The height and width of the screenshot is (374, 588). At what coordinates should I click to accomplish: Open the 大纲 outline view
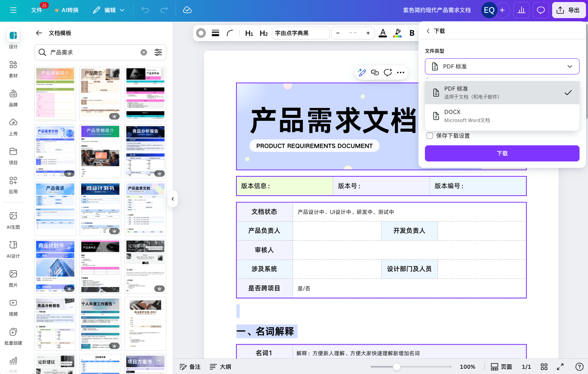221,367
